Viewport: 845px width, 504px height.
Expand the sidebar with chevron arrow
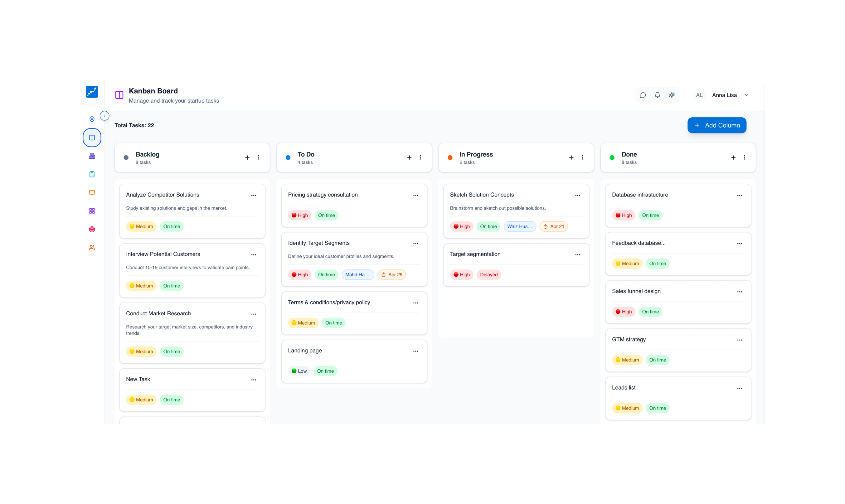tap(104, 116)
